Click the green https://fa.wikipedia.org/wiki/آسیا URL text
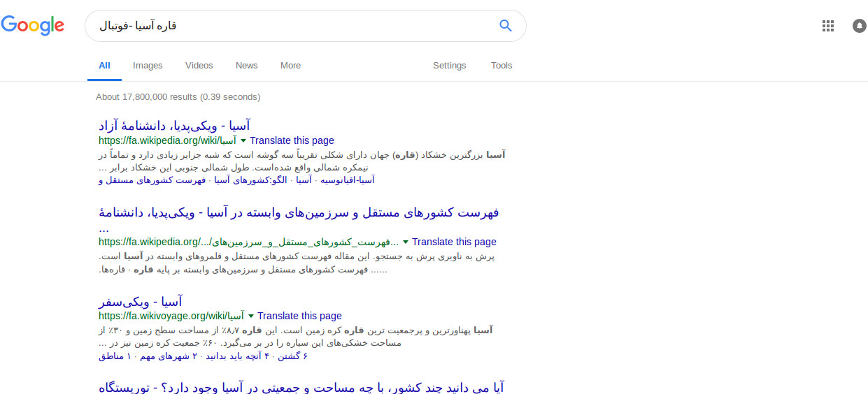The width and height of the screenshot is (868, 394). (x=167, y=140)
